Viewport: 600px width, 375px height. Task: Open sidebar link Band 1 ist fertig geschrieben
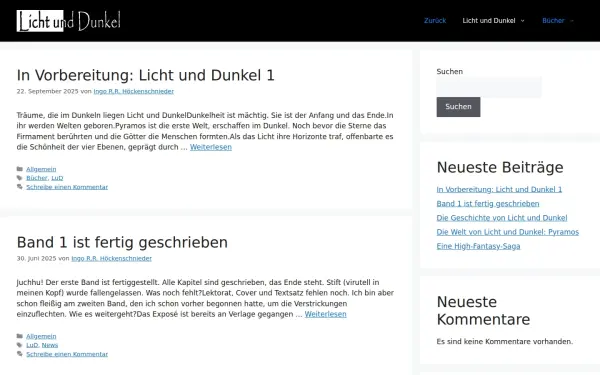click(x=488, y=204)
